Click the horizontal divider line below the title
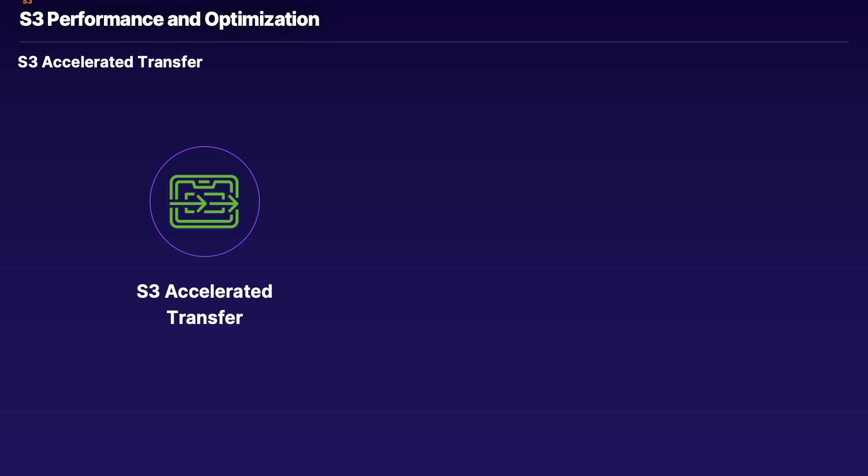The height and width of the screenshot is (476, 868). (434, 42)
